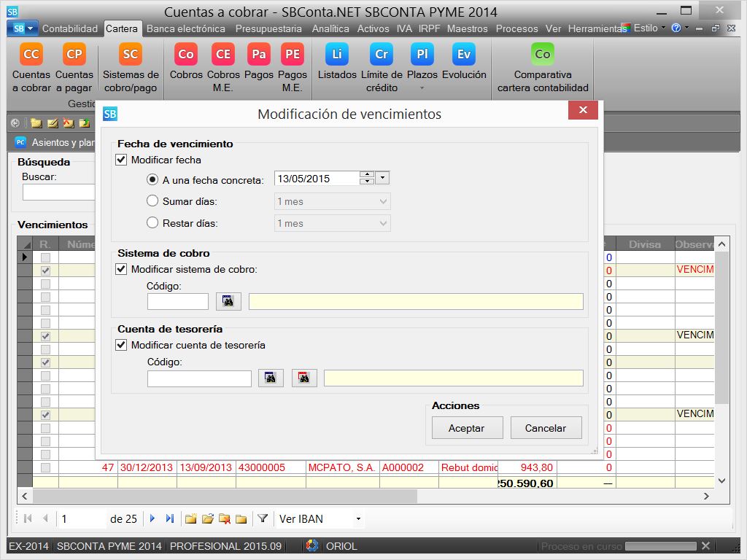Image resolution: width=747 pixels, height=560 pixels.
Task: Open Sistemas de cobro/pago icon
Action: pos(131,55)
